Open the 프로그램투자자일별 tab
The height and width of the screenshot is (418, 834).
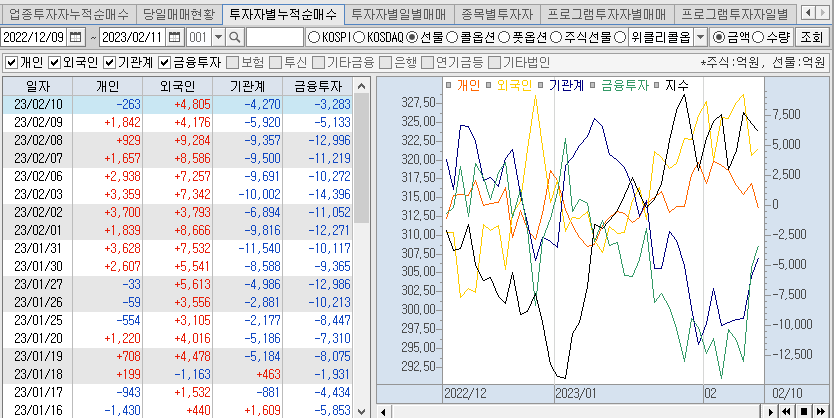pyautogui.click(x=735, y=14)
